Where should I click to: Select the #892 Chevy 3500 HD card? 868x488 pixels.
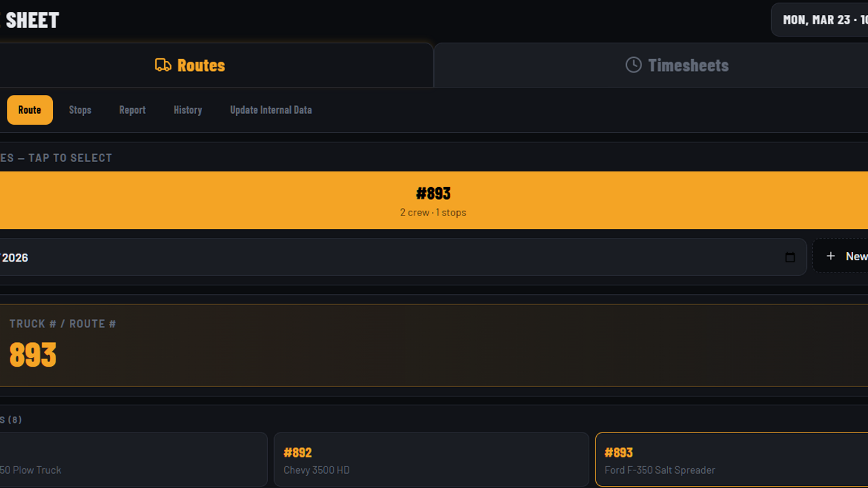pyautogui.click(x=431, y=460)
